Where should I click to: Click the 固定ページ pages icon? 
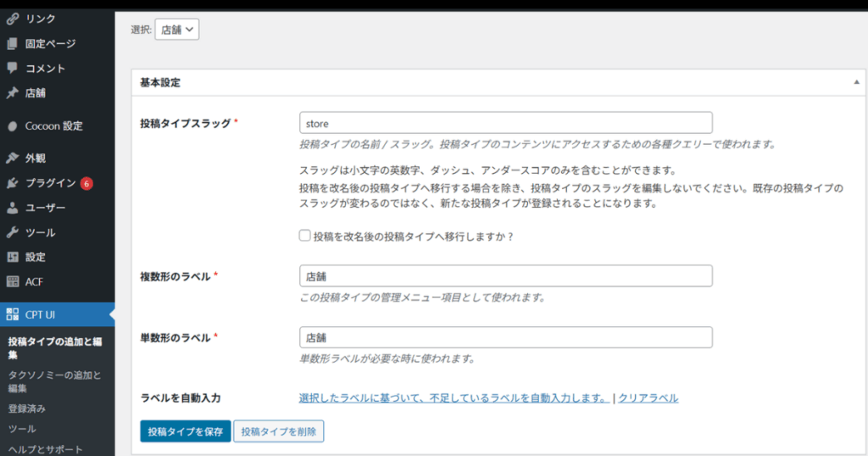12,43
